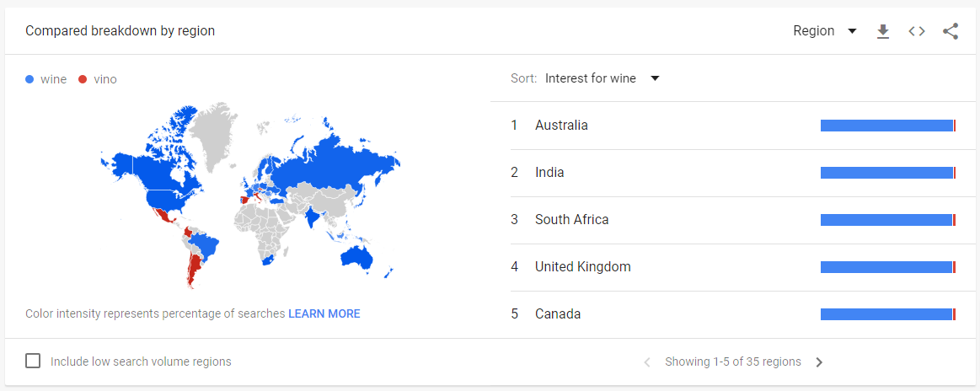Open United Kingdom region entry
This screenshot has width=980, height=391.
point(582,267)
